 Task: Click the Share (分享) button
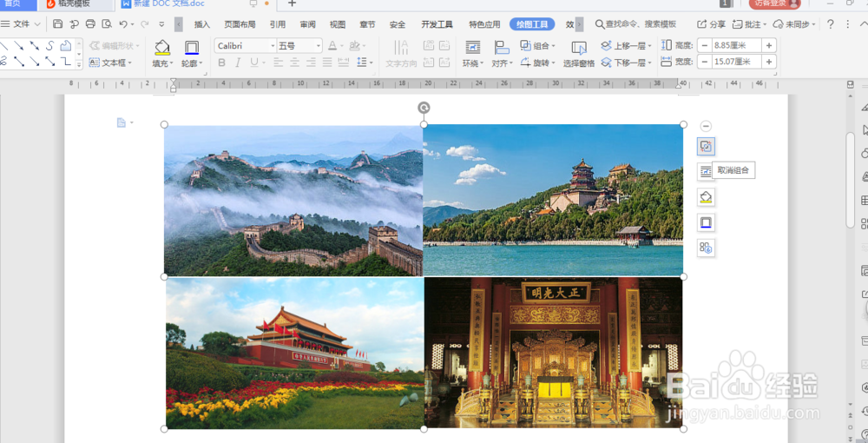[x=712, y=24]
